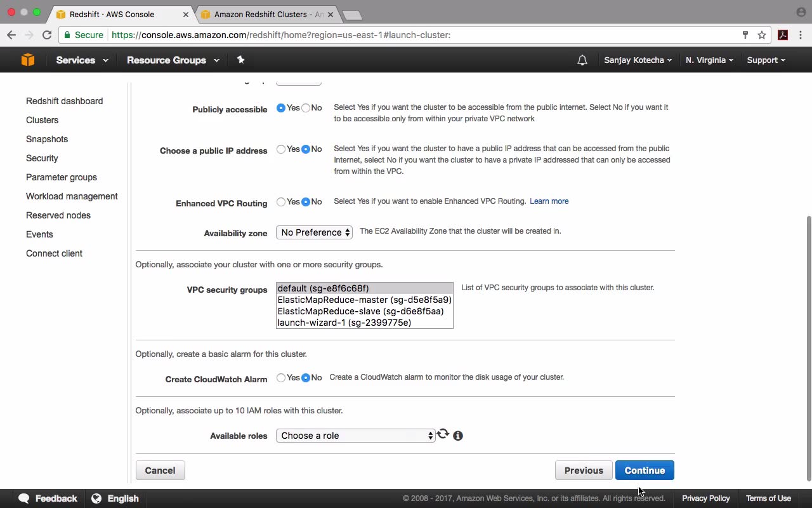This screenshot has height=508, width=812.
Task: Click the language globe icon
Action: point(96,498)
